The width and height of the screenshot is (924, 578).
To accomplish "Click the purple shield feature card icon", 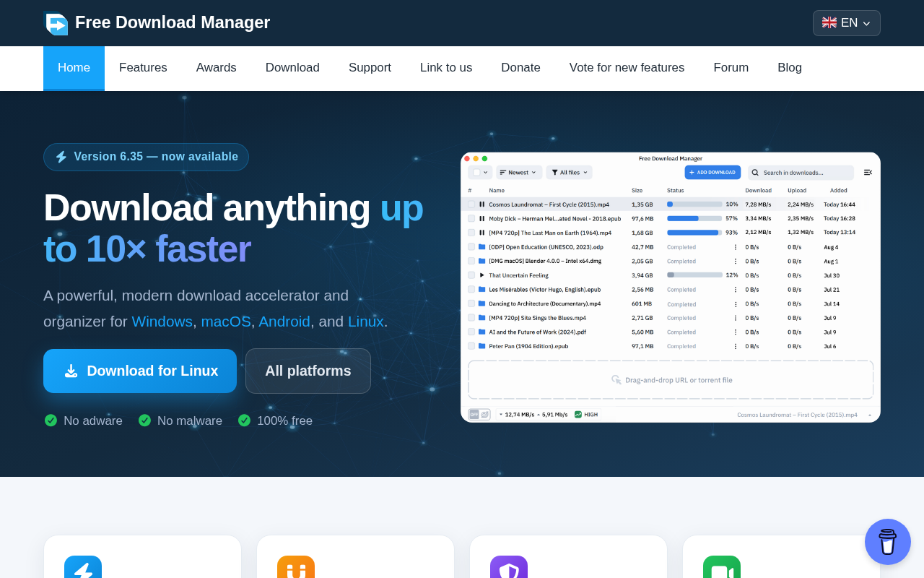I will 509,567.
